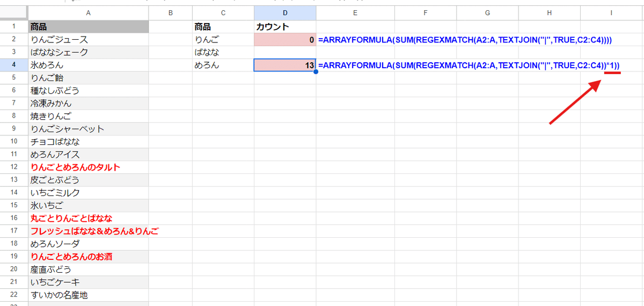
Task: Select row 22 header
Action: [14, 295]
